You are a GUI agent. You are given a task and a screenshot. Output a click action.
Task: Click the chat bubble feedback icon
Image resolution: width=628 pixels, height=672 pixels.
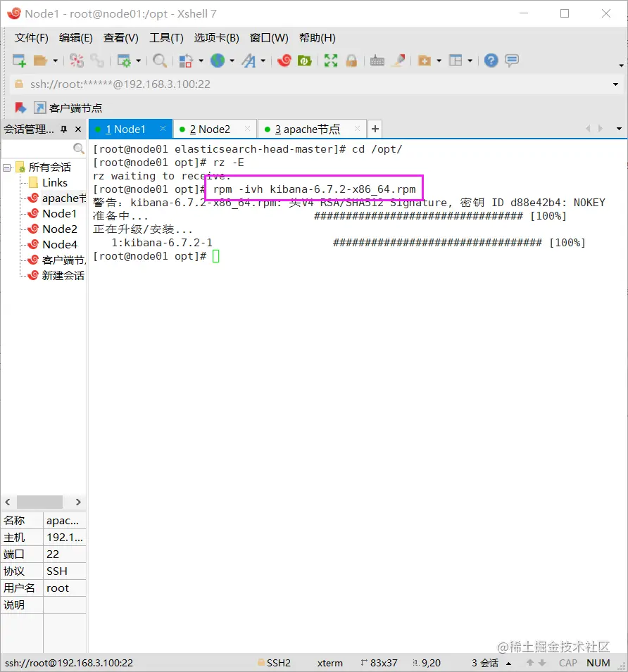point(512,61)
